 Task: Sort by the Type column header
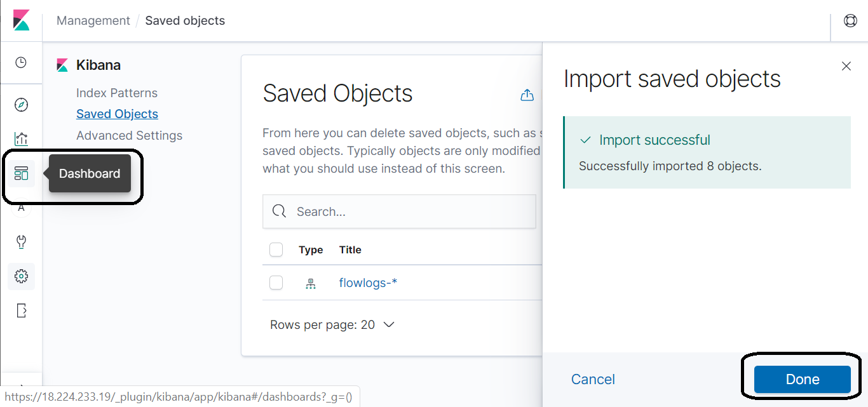(x=311, y=250)
